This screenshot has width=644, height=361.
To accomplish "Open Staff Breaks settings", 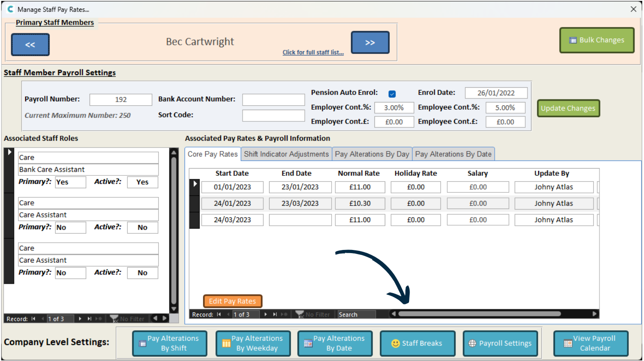I will tap(417, 343).
